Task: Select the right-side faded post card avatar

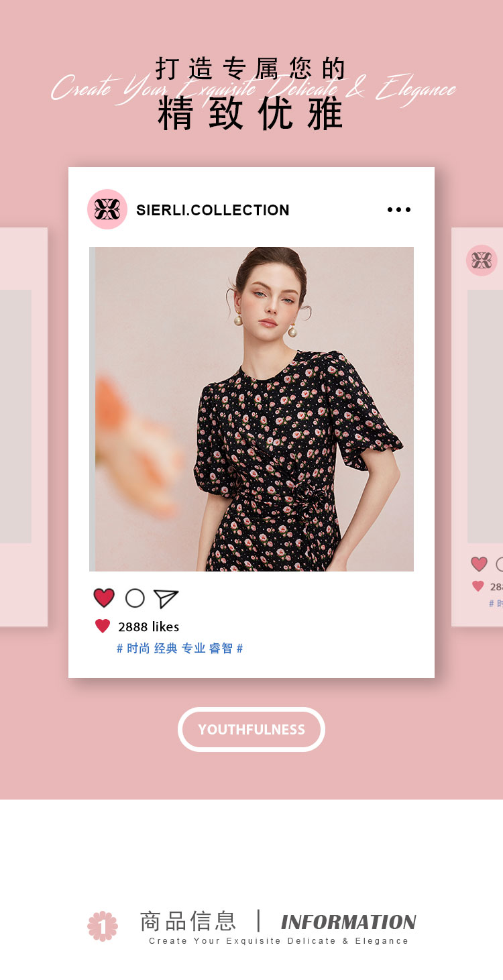Action: pos(482,260)
